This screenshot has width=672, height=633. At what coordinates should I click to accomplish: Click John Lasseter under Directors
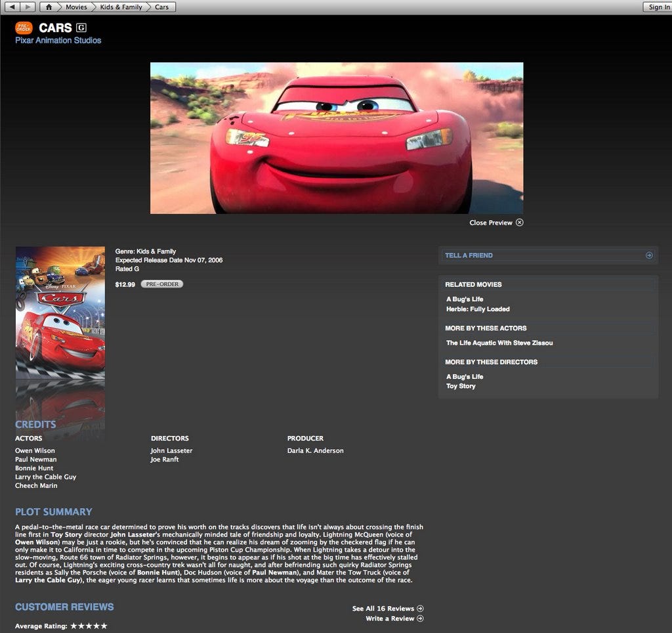point(173,450)
